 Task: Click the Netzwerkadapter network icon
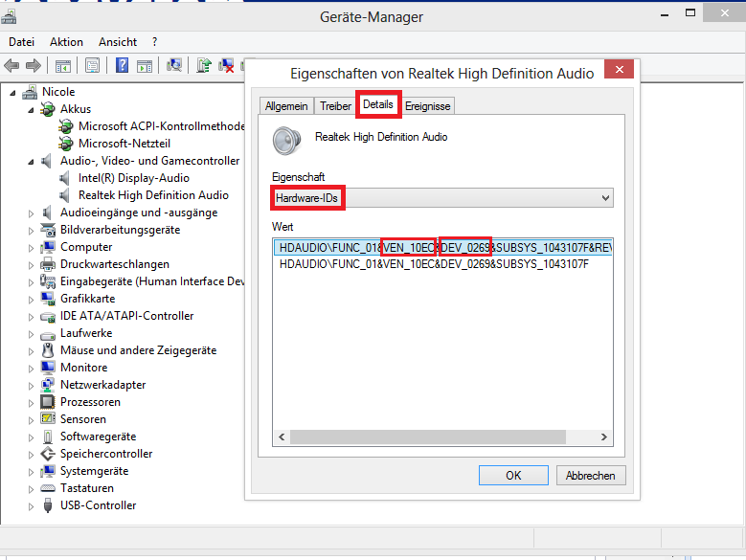48,385
